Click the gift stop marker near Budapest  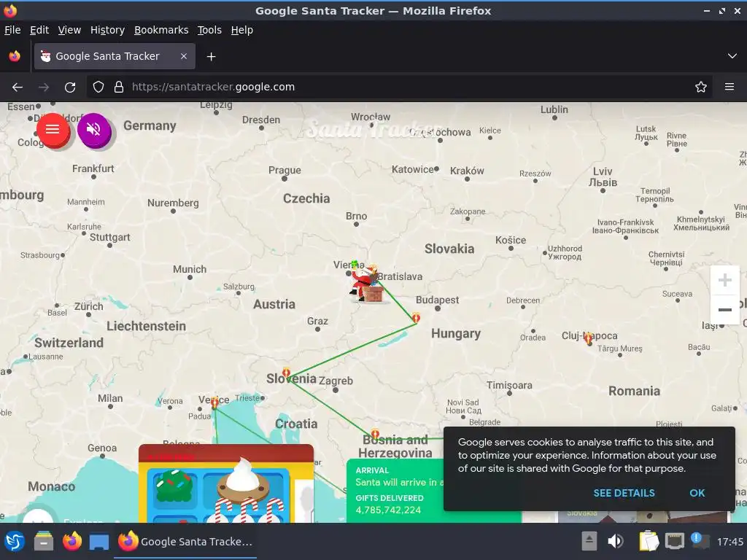[x=416, y=318]
